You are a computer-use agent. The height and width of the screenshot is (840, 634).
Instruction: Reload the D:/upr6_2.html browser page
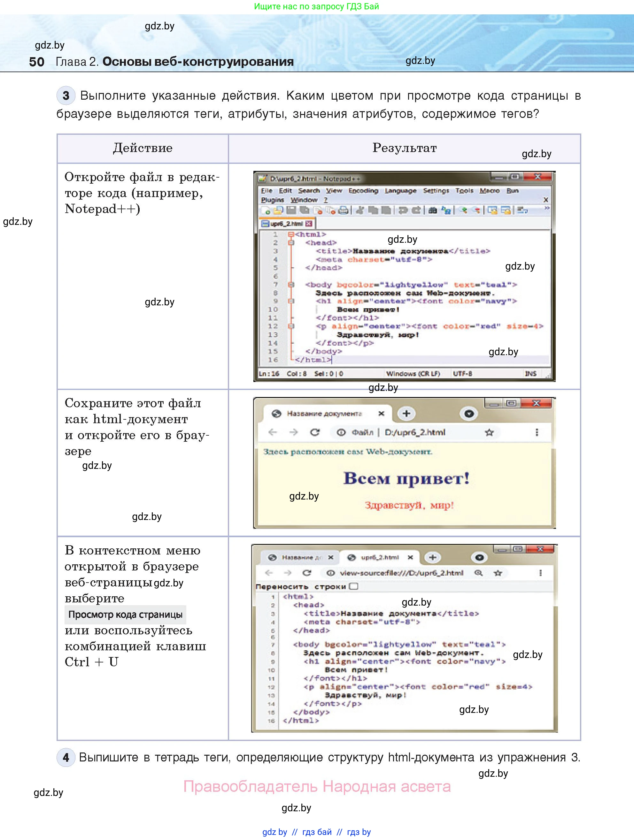[315, 432]
